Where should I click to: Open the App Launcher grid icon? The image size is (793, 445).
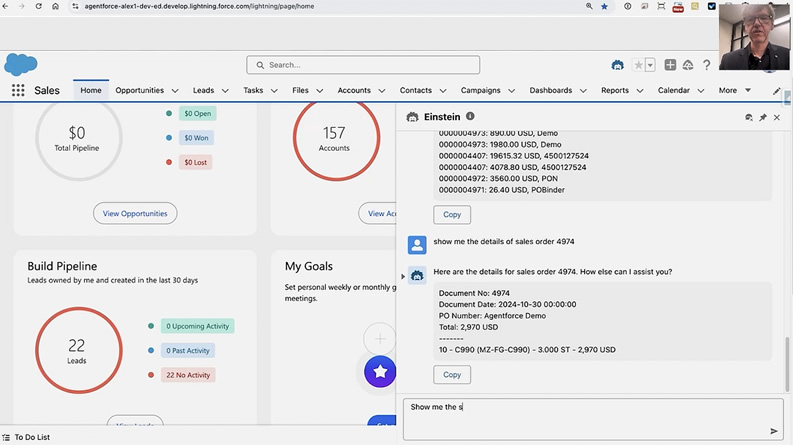(18, 90)
